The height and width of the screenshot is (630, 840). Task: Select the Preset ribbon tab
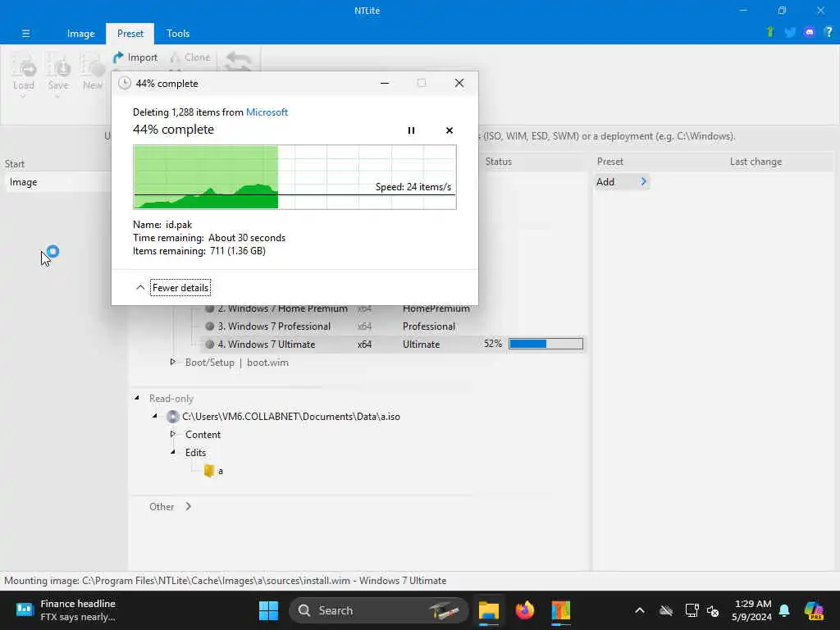tap(130, 33)
